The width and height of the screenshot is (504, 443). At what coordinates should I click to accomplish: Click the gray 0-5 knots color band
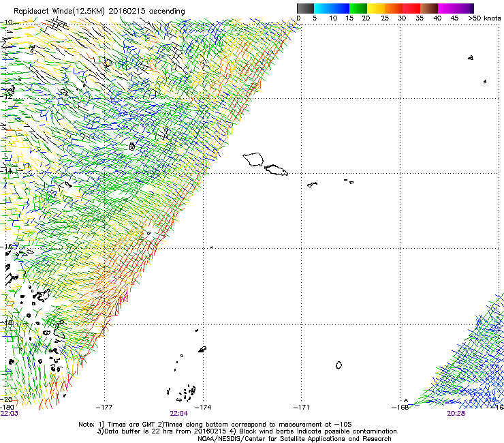coord(305,8)
